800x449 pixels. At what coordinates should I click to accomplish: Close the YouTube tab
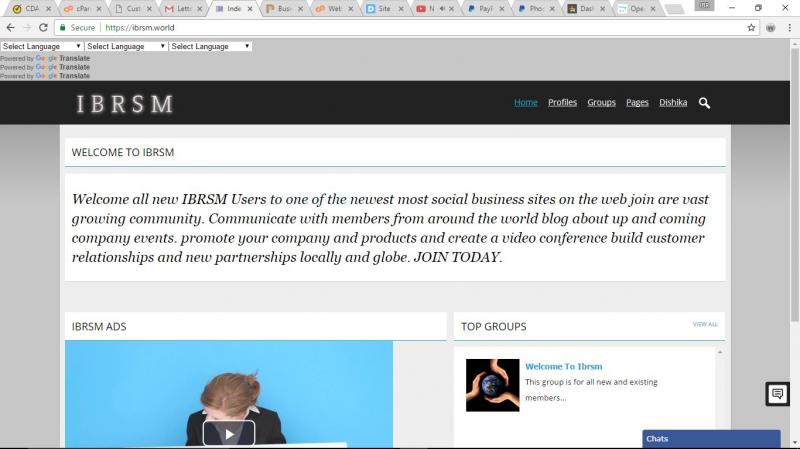(452, 9)
